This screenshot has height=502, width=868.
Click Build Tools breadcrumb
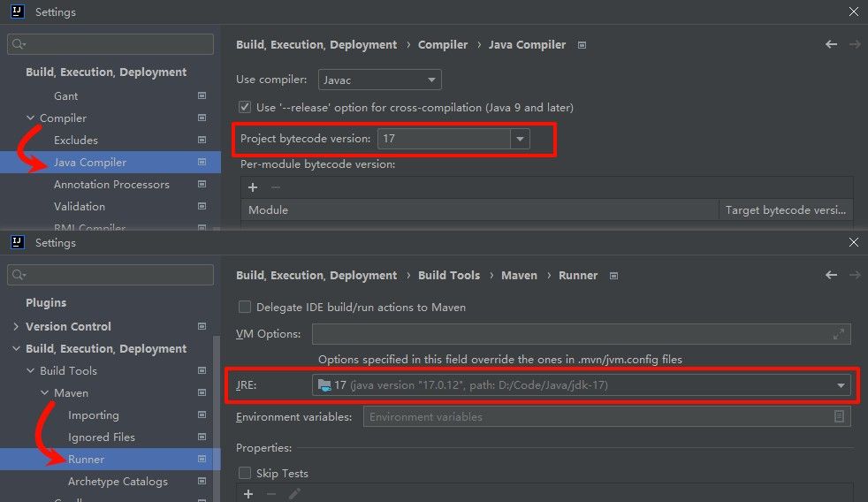449,276
